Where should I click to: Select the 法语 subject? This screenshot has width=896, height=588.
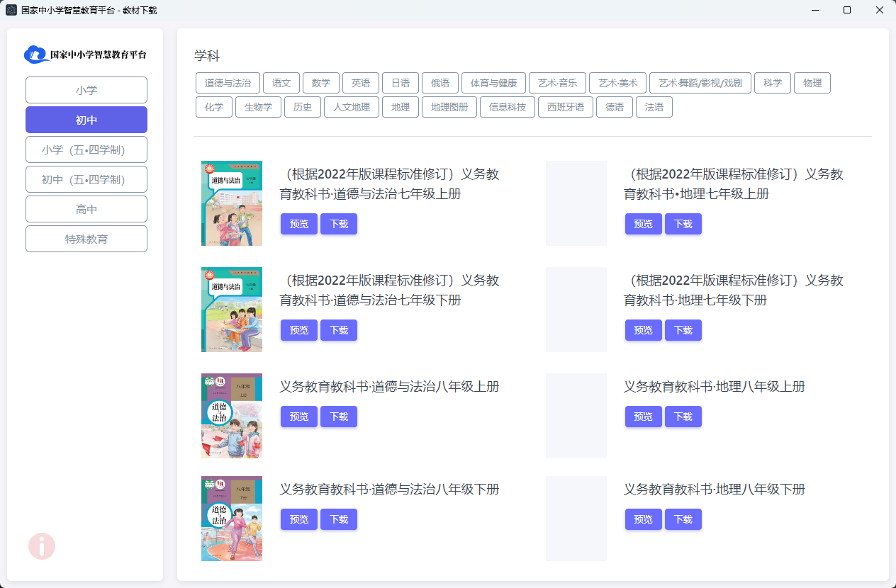654,107
